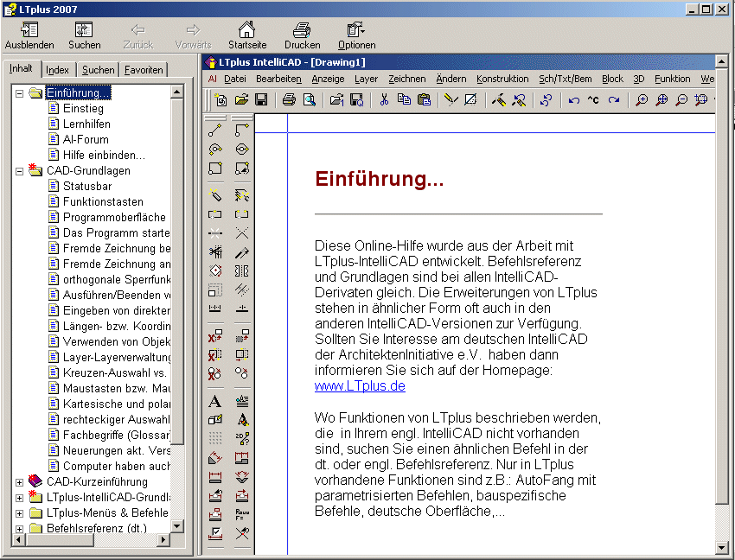Select the Inhalt tab
735x560 pixels.
21,68
